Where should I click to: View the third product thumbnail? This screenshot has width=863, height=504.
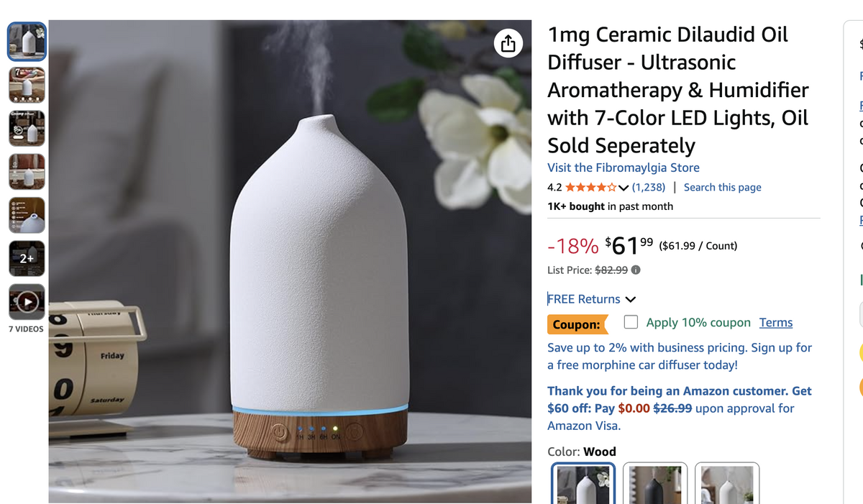click(x=27, y=129)
